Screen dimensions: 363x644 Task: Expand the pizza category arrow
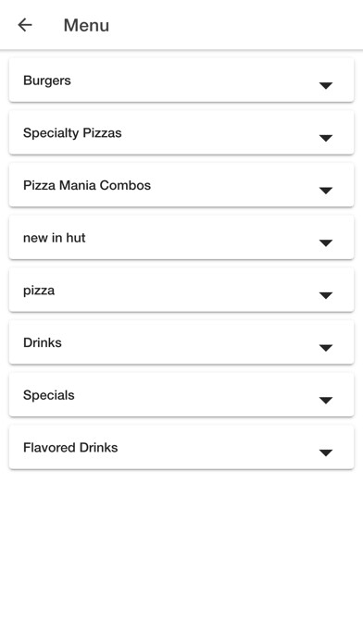326,295
